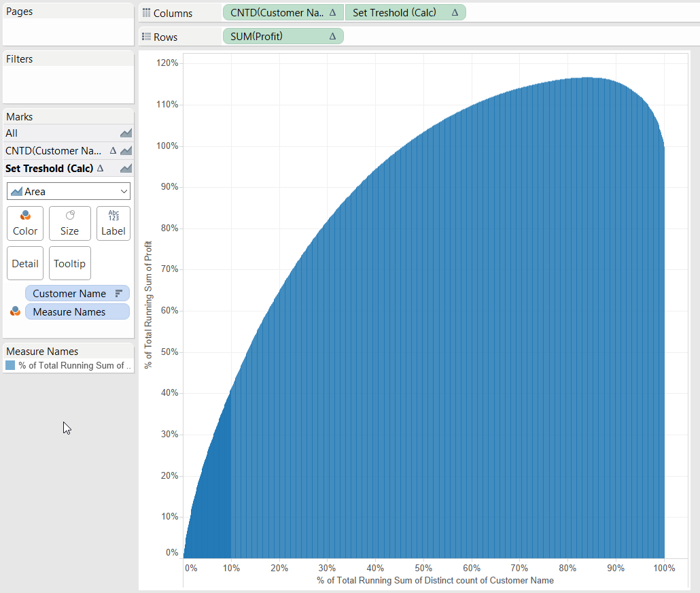Screen dimensions: 700x593
Task: Click the Columns shelf label
Action: pos(173,14)
